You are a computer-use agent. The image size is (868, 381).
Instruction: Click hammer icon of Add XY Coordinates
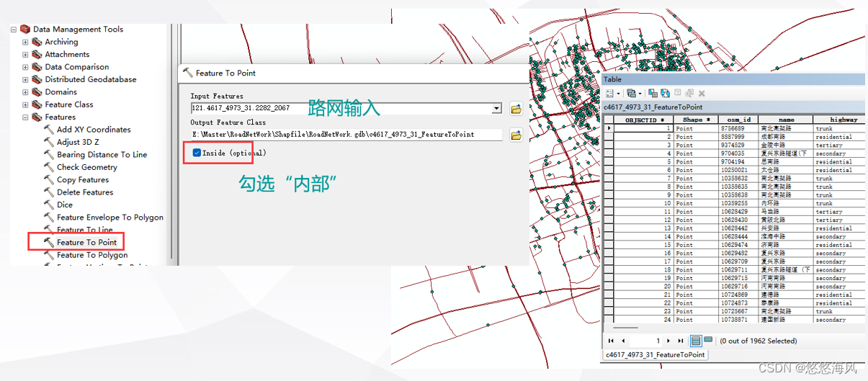[49, 130]
